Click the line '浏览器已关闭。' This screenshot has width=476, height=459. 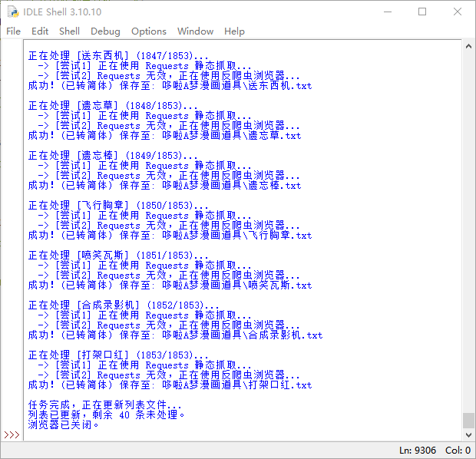tap(64, 424)
